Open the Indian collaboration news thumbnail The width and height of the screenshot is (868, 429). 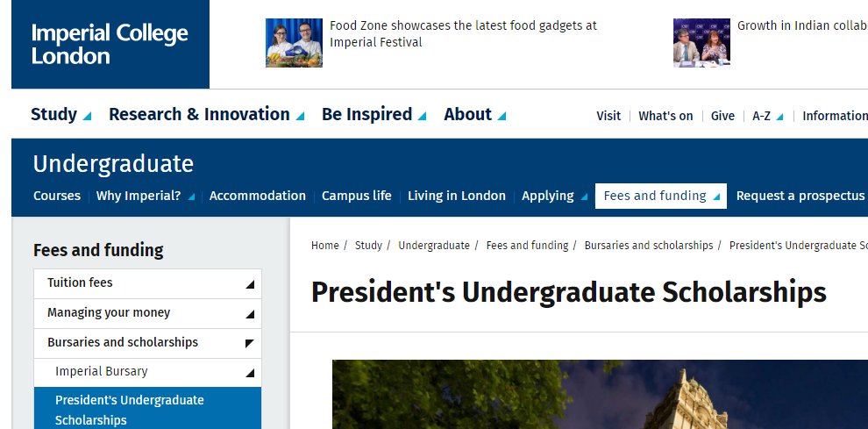click(x=701, y=43)
